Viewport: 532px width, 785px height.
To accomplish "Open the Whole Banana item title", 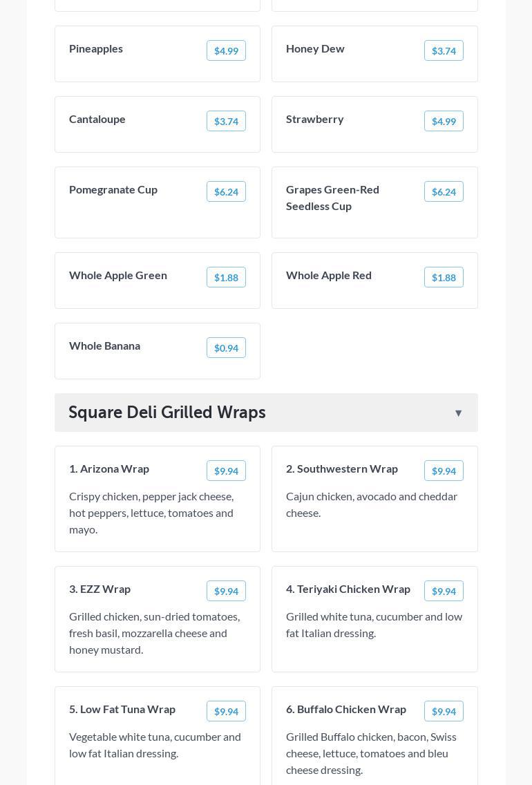I will pyautogui.click(x=104, y=346).
